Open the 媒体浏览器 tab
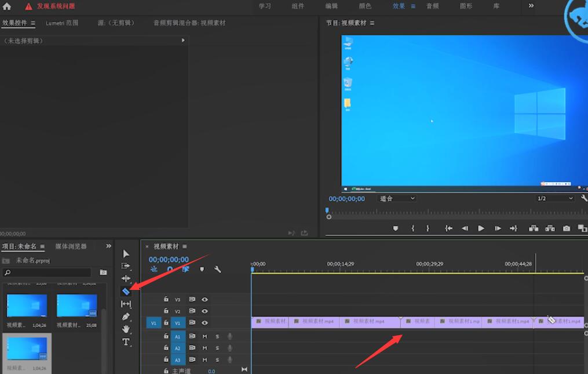588x374 pixels. click(71, 246)
